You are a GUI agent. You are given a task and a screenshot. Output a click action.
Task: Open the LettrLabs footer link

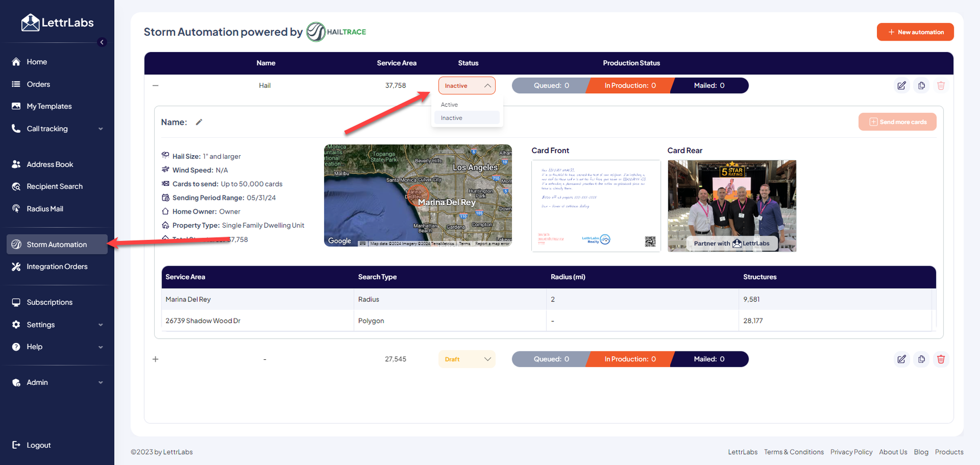(743, 452)
